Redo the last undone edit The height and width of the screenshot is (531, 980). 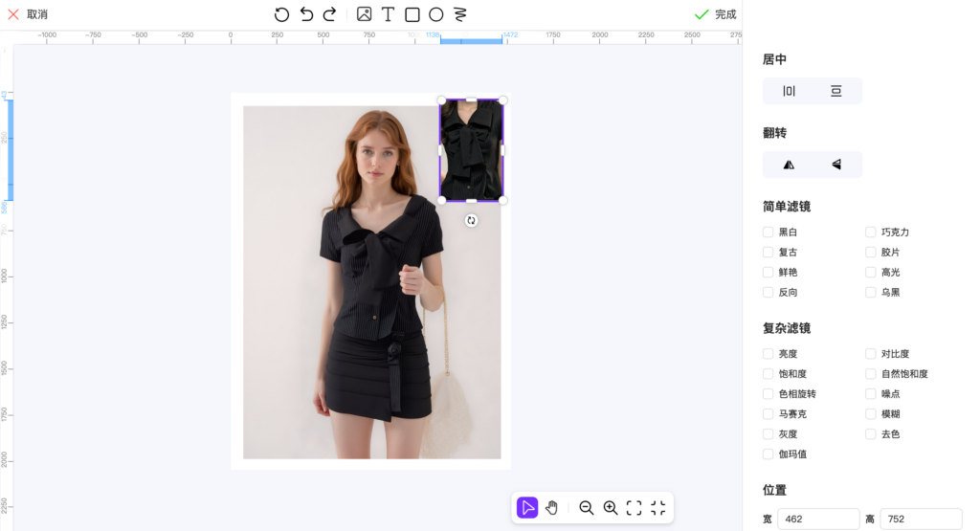(x=329, y=14)
